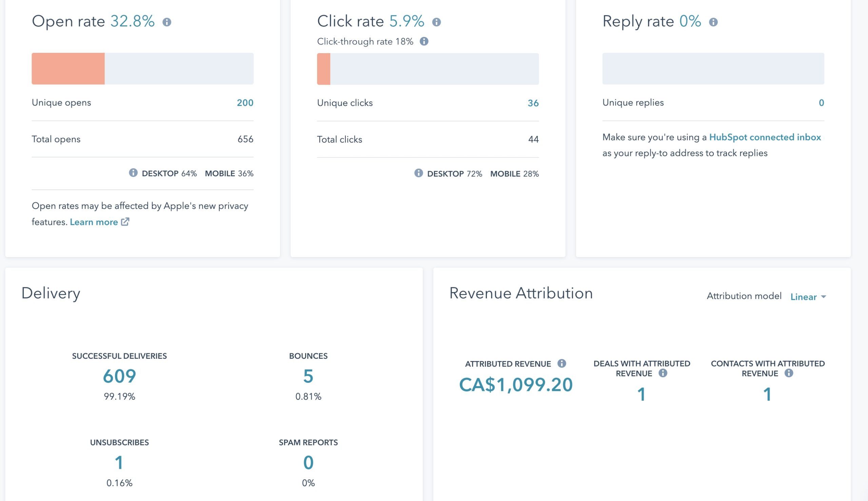Screen dimensions: 868x501
Task: Click the Click rate info icon
Action: [x=436, y=22]
